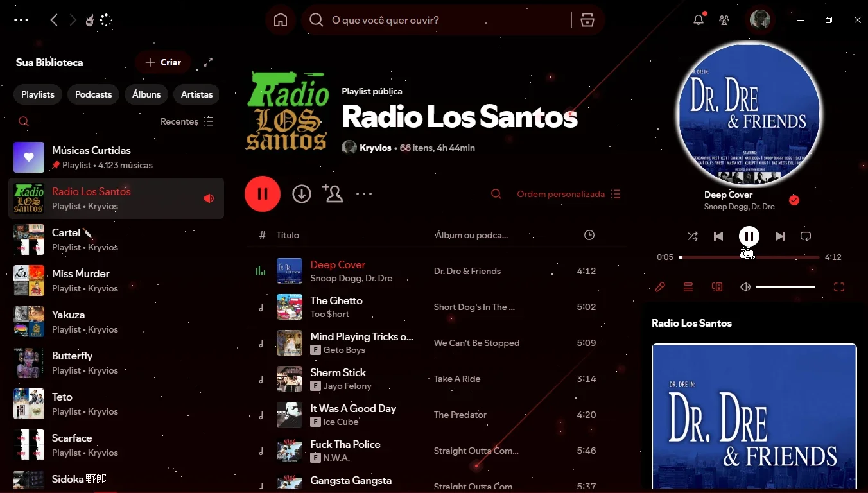Skip to the next track
The image size is (868, 493).
(x=779, y=236)
